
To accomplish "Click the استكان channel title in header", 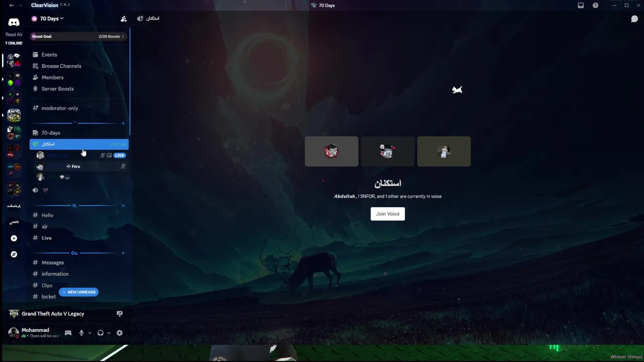I will pos(152,19).
